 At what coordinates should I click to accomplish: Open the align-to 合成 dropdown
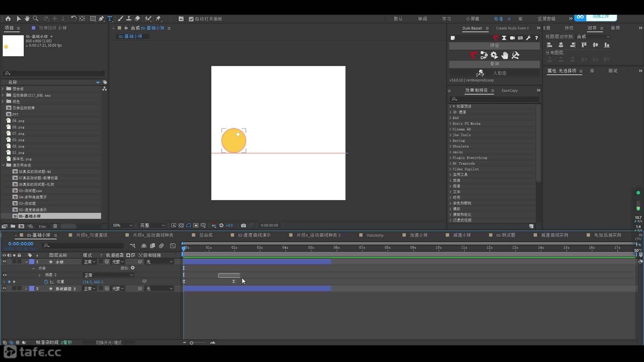click(x=593, y=37)
